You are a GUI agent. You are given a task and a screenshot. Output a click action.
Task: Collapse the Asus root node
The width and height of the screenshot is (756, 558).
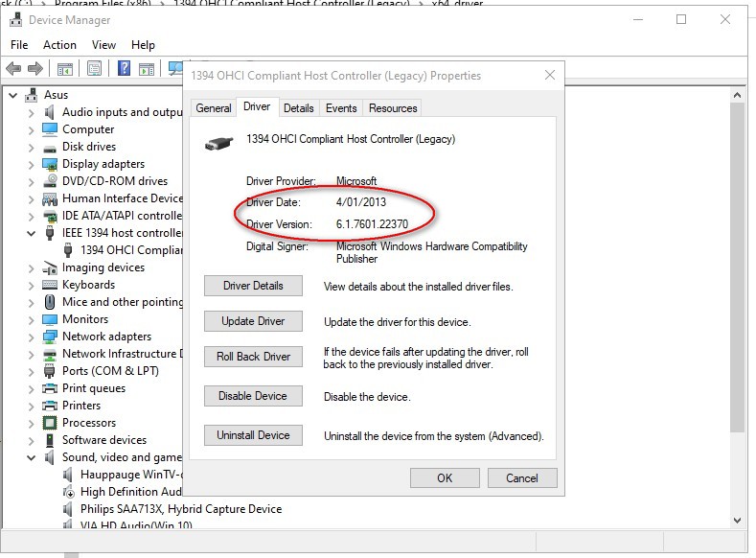[13, 96]
